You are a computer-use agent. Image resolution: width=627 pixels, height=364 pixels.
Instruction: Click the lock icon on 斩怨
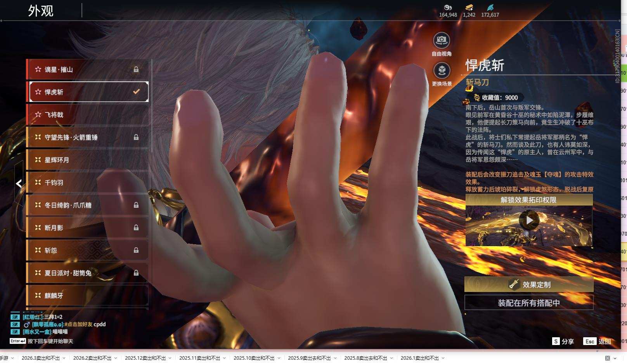pos(136,250)
